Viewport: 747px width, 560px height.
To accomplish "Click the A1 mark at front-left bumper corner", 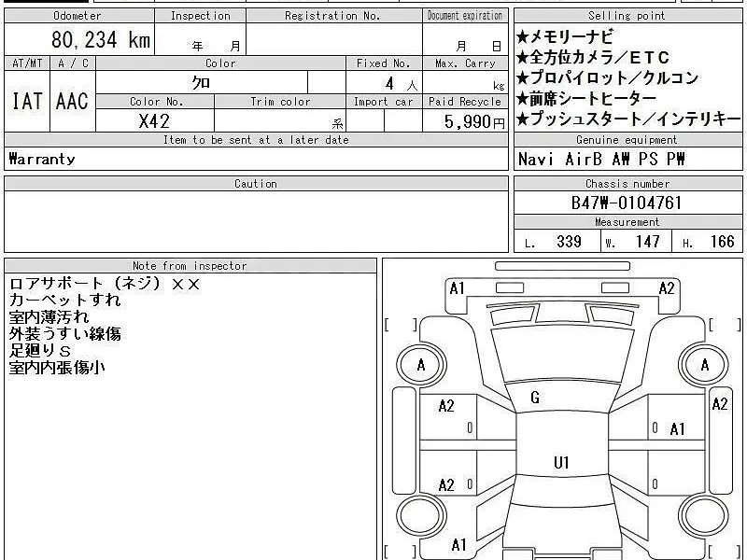I will pyautogui.click(x=457, y=288).
